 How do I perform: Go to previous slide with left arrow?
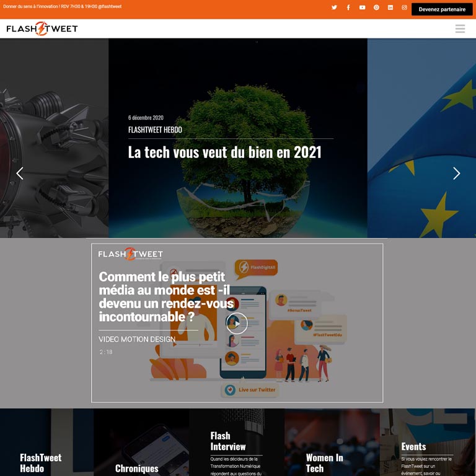20,174
